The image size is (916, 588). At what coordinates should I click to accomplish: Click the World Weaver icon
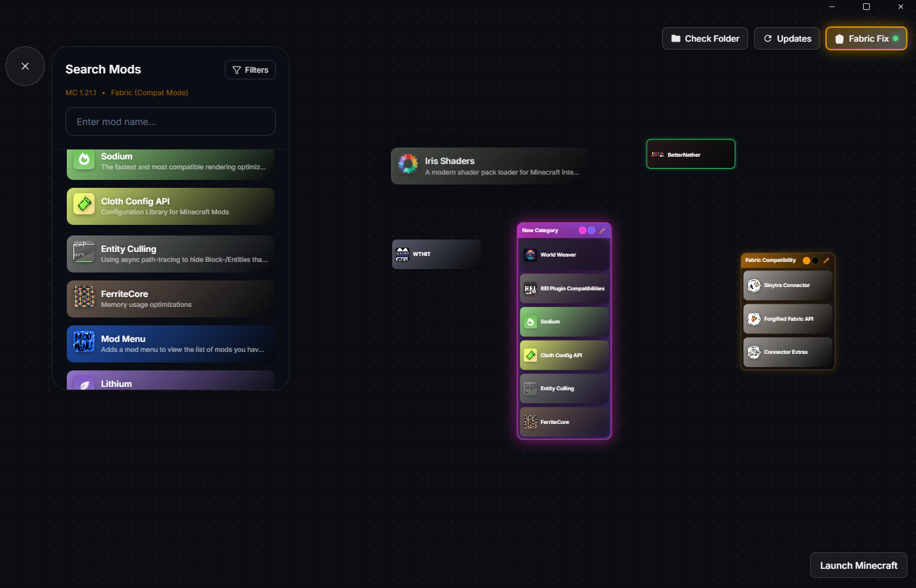click(530, 255)
